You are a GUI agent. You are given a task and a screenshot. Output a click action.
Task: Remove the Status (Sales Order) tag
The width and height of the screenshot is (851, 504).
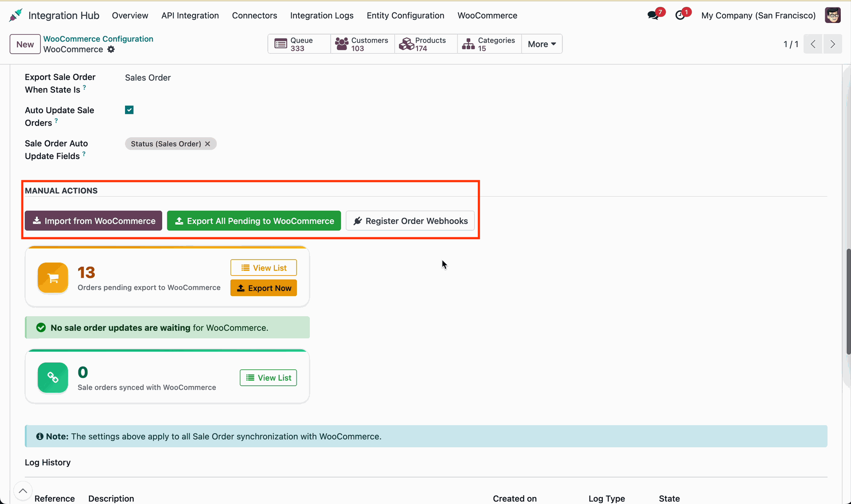pos(207,144)
